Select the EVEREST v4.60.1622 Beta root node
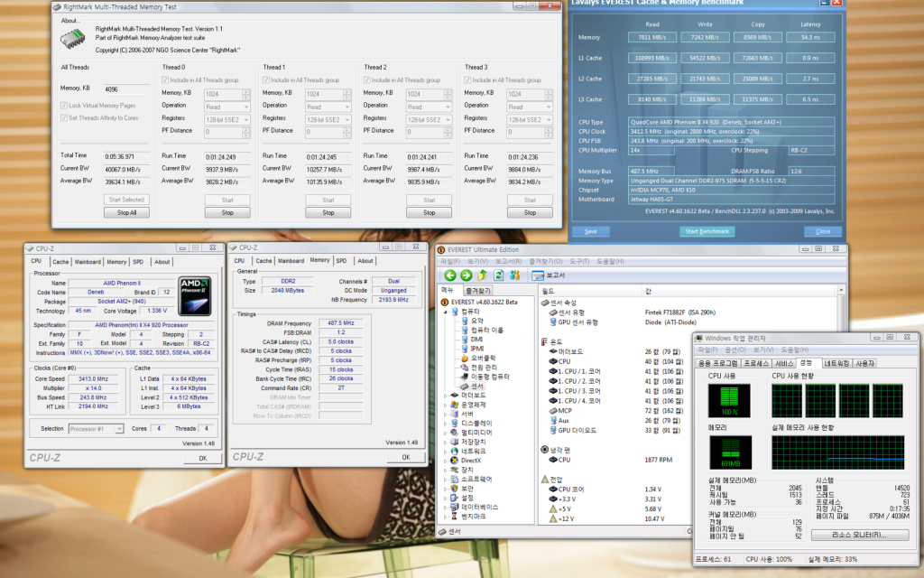This screenshot has height=578, width=924. point(485,302)
